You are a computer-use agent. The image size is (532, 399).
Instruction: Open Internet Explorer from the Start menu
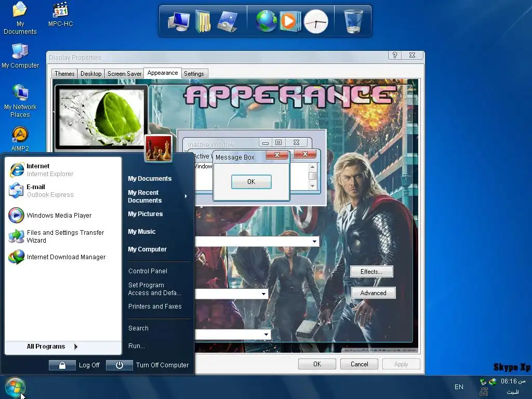click(x=63, y=170)
